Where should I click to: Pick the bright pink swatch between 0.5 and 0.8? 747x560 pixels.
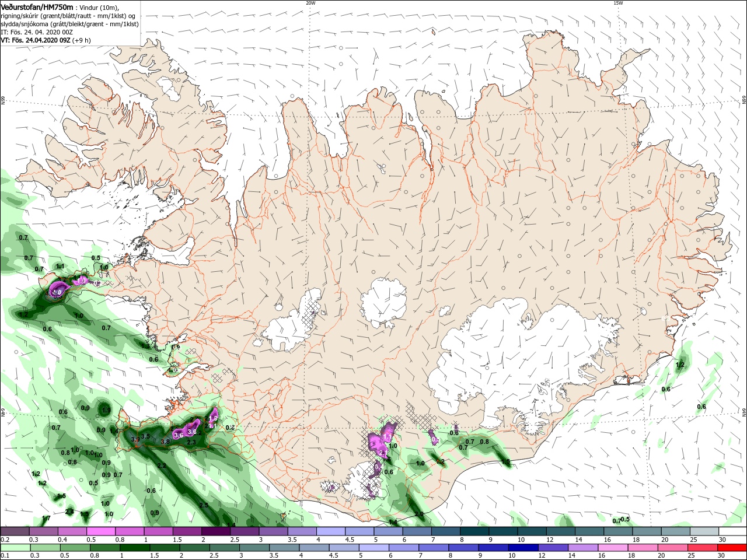[x=100, y=531]
